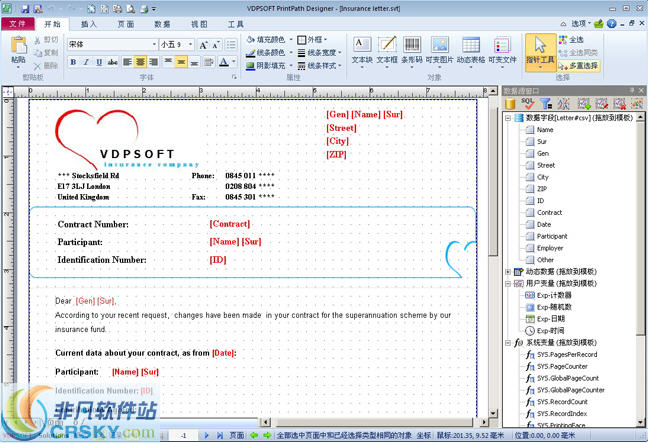
Task: Click the database cylinder icon in data panel
Action: pyautogui.click(x=510, y=103)
